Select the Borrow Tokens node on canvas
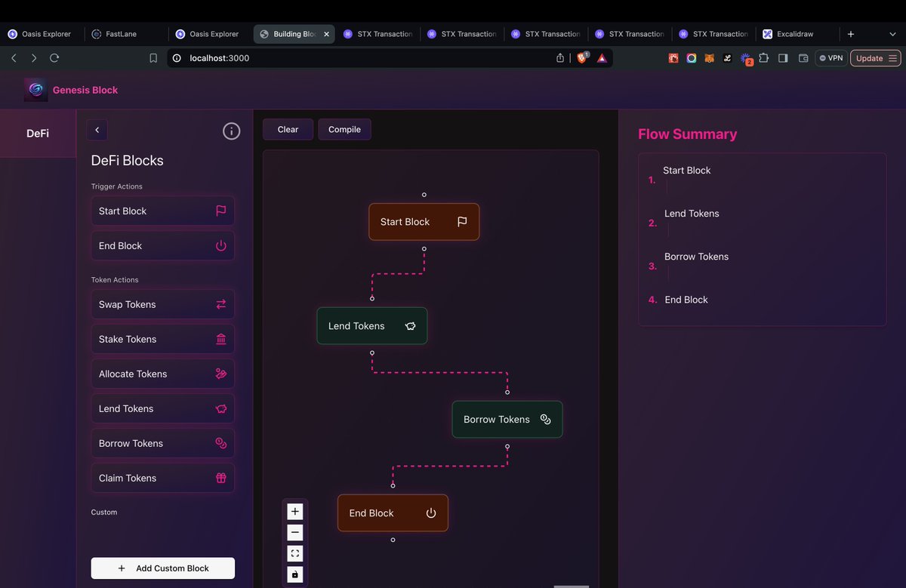This screenshot has width=906, height=588. (507, 419)
